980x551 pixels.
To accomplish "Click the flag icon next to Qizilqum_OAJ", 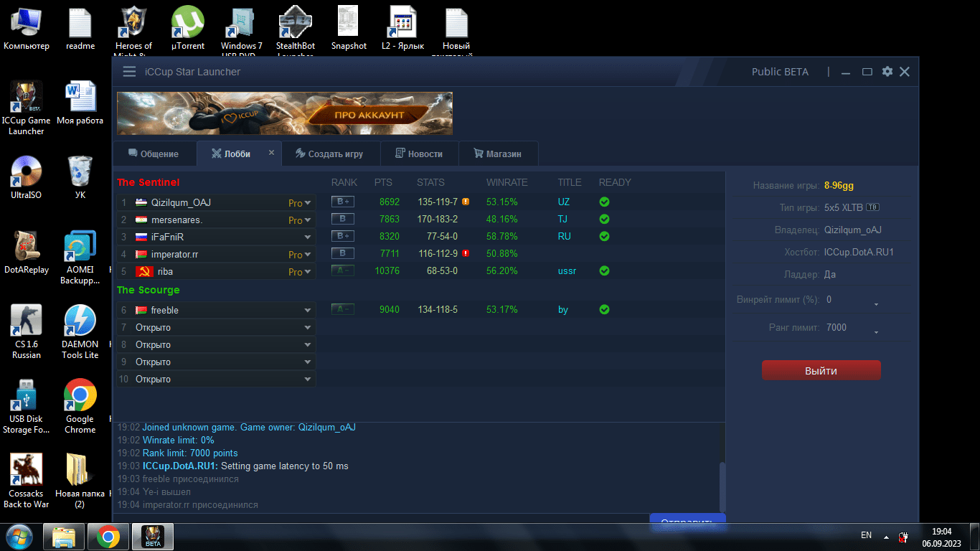I will point(142,203).
